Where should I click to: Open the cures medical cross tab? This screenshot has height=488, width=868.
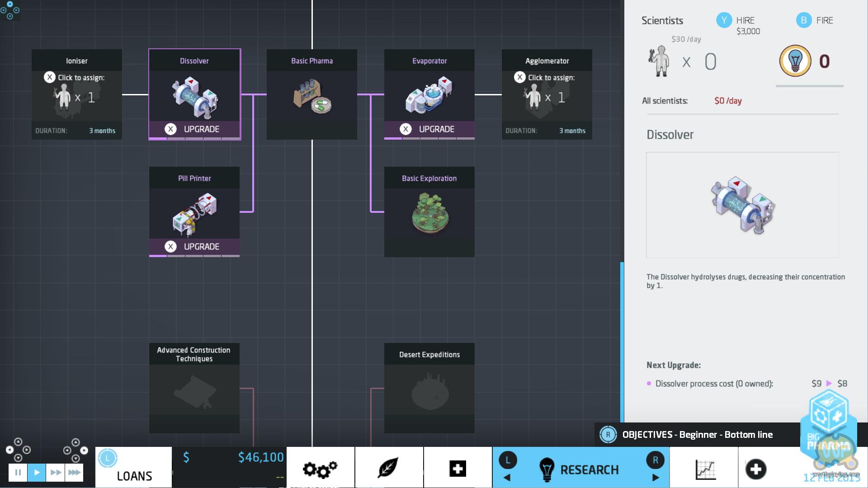458,469
